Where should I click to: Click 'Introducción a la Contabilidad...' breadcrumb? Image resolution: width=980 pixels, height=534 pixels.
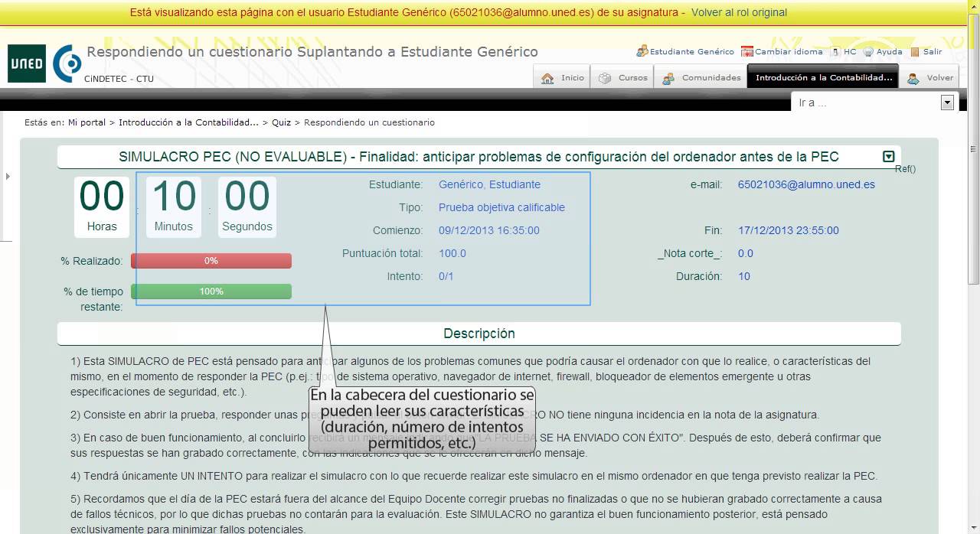coord(188,122)
